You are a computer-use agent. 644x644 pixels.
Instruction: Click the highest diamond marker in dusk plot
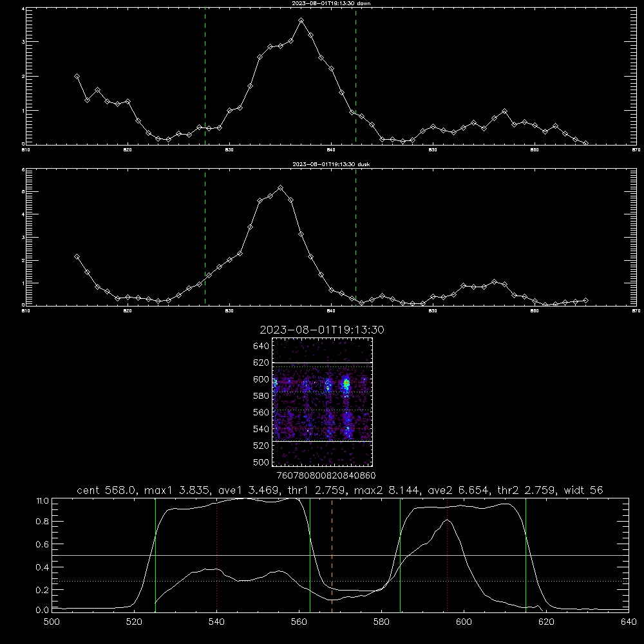click(281, 187)
